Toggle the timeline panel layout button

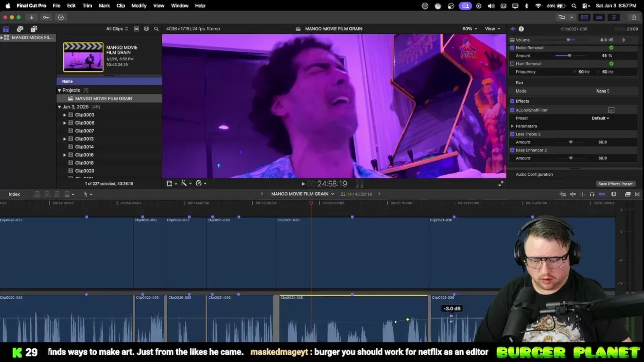[x=599, y=17]
